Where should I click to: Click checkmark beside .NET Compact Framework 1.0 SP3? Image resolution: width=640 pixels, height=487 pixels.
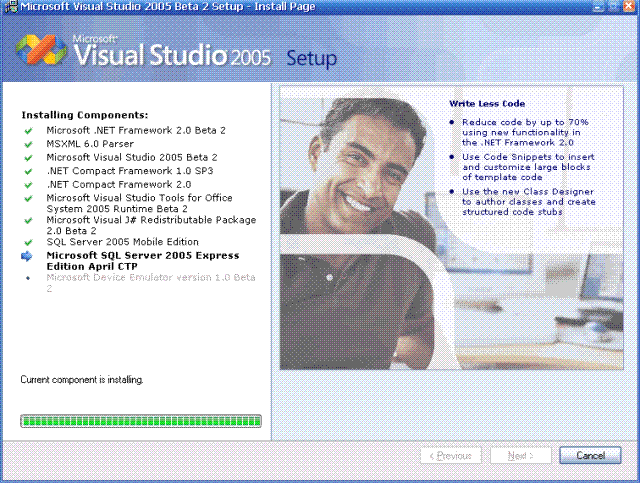pyautogui.click(x=28, y=171)
